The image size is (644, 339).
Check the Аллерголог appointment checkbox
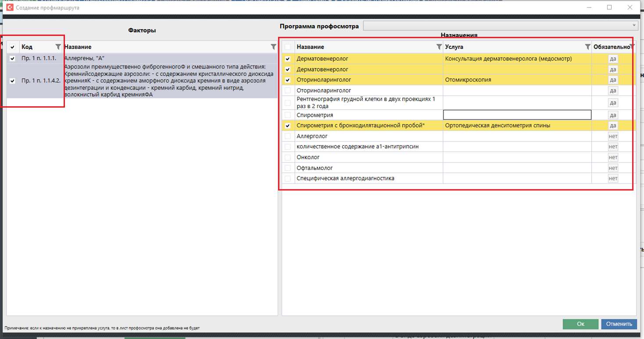point(288,136)
